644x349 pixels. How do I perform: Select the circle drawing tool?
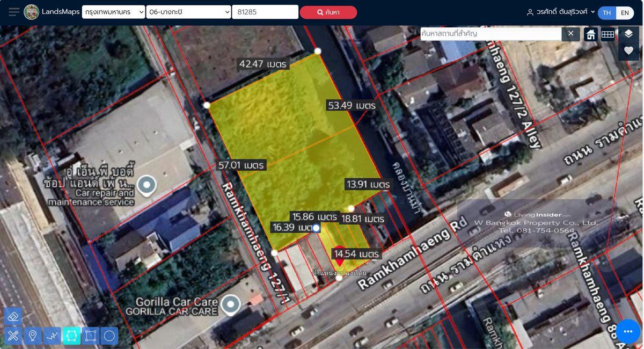[109, 336]
